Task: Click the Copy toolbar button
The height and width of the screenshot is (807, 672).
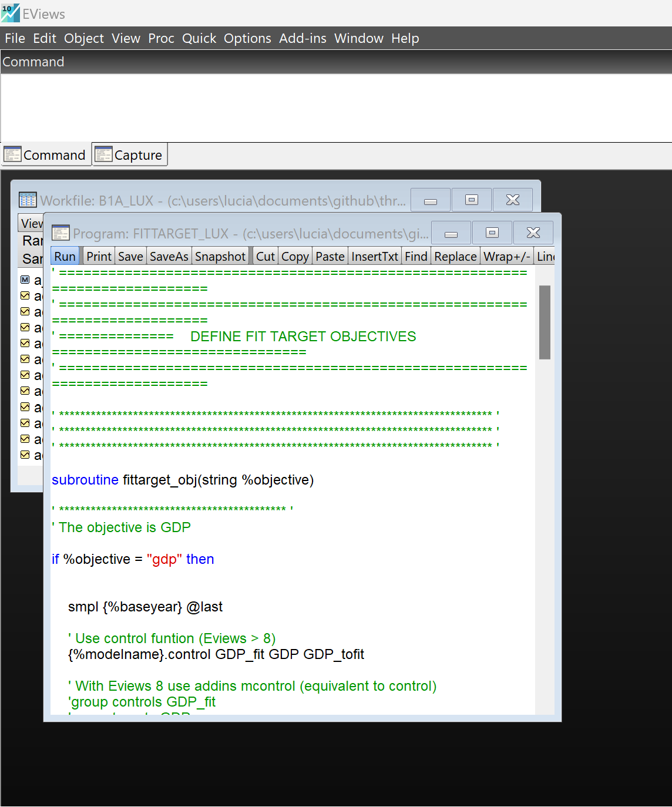Action: (x=295, y=257)
